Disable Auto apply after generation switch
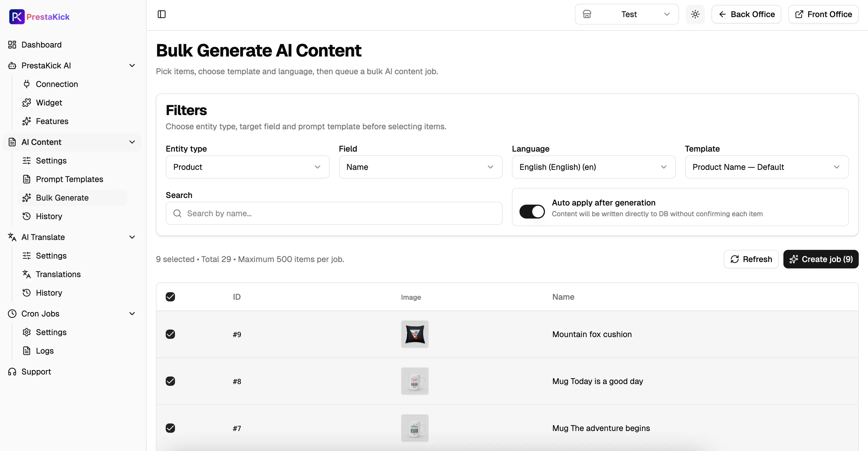The width and height of the screenshot is (868, 451). pyautogui.click(x=532, y=211)
